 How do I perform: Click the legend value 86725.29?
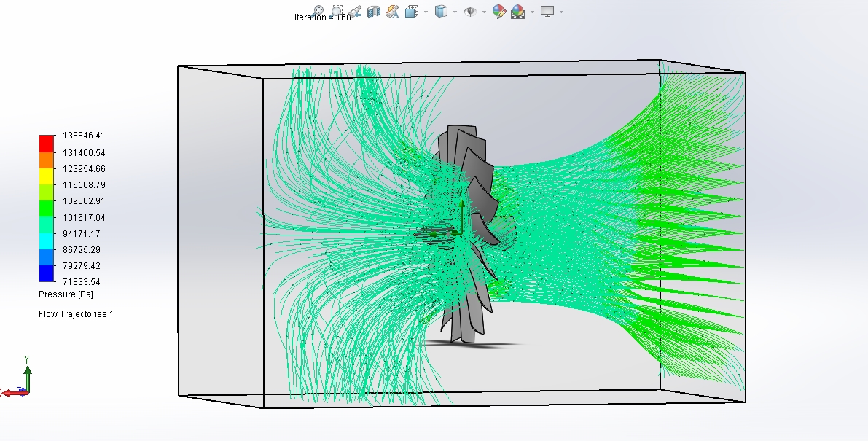[x=82, y=249]
